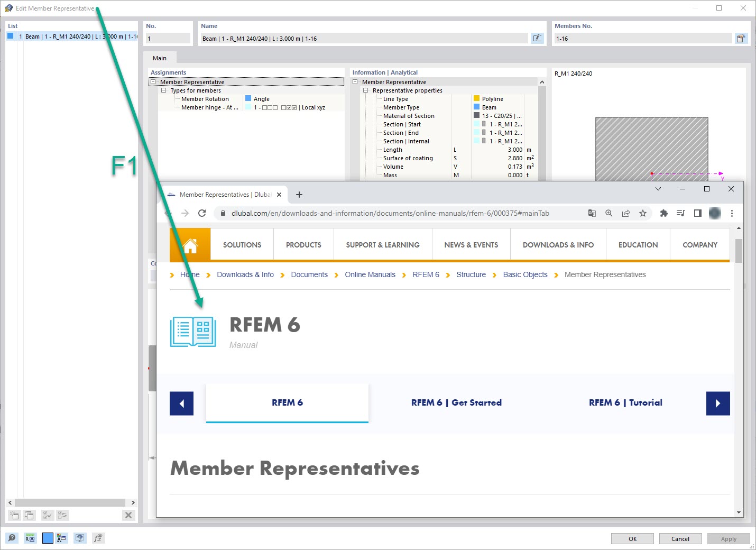Click the share page icon in address bar

tap(626, 213)
